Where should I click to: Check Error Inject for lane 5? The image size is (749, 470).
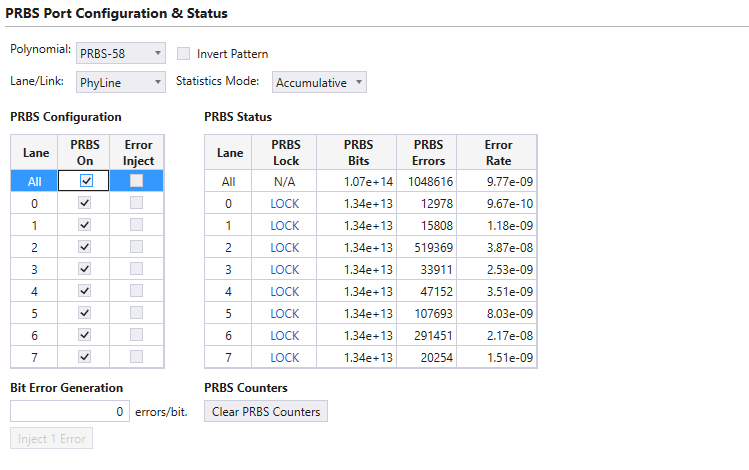pyautogui.click(x=137, y=313)
